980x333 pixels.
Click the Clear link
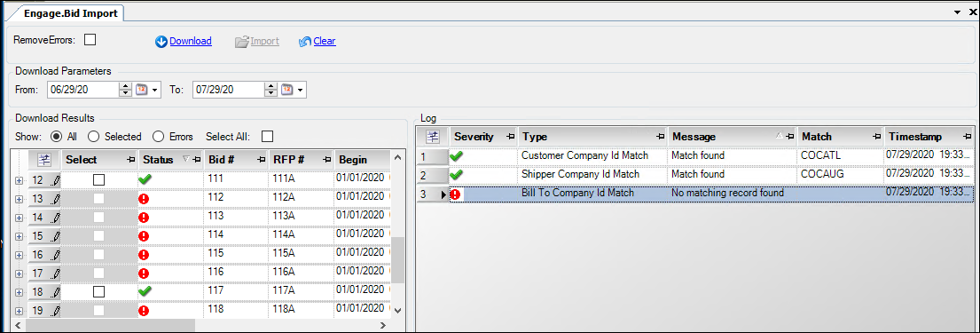point(325,42)
